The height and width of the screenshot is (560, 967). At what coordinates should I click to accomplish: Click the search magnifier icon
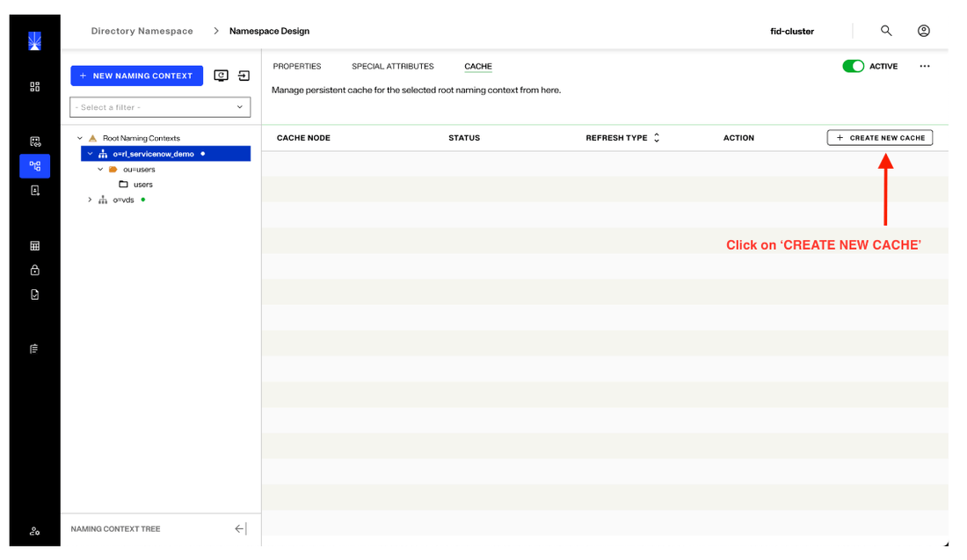point(886,30)
